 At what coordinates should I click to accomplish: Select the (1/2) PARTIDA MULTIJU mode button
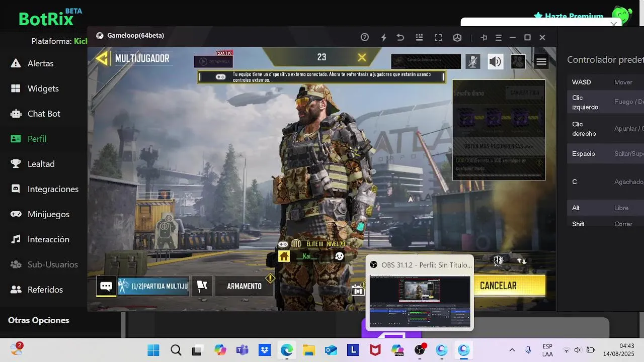point(153,286)
